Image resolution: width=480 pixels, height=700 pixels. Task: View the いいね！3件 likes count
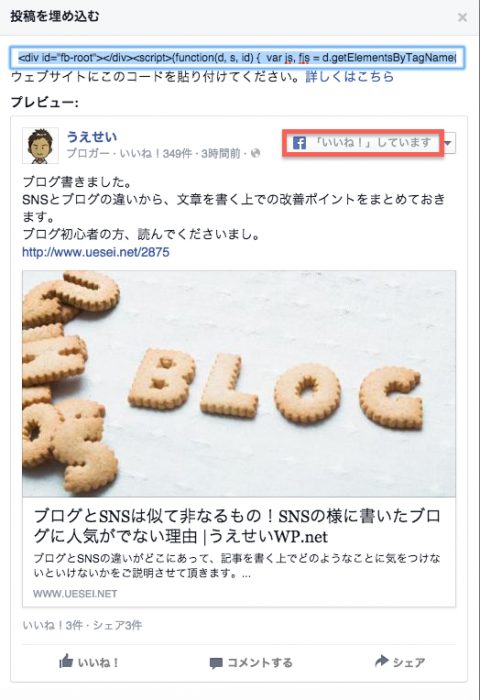pos(52,625)
